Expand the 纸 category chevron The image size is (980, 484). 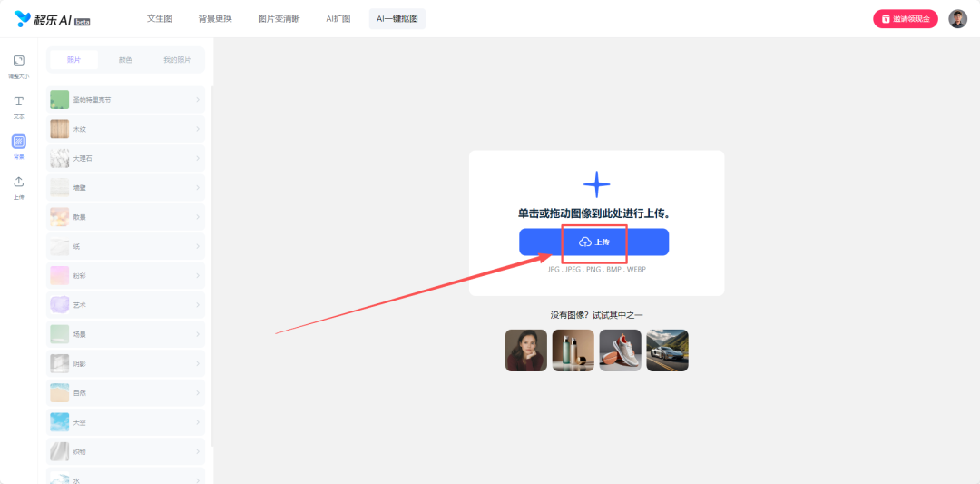point(198,246)
